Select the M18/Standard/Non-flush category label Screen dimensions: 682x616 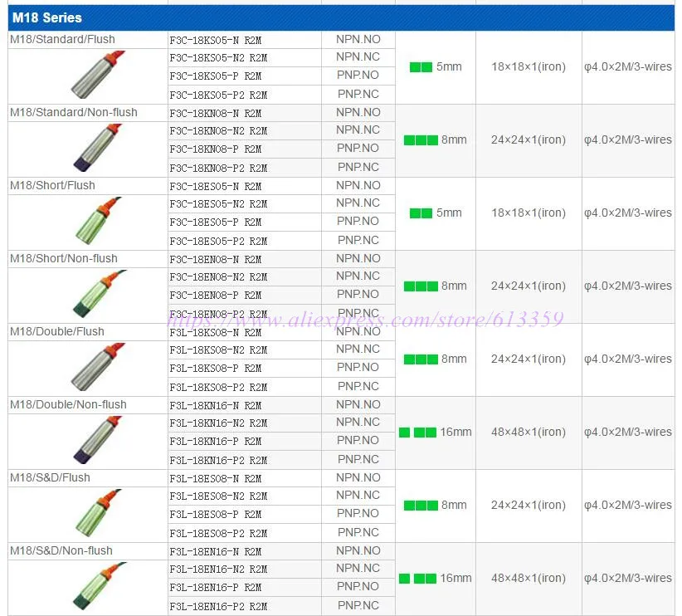tap(74, 112)
